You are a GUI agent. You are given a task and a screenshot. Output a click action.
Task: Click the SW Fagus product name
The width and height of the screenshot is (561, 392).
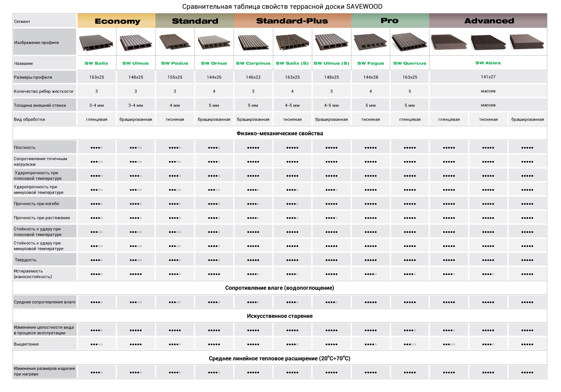[x=371, y=63]
